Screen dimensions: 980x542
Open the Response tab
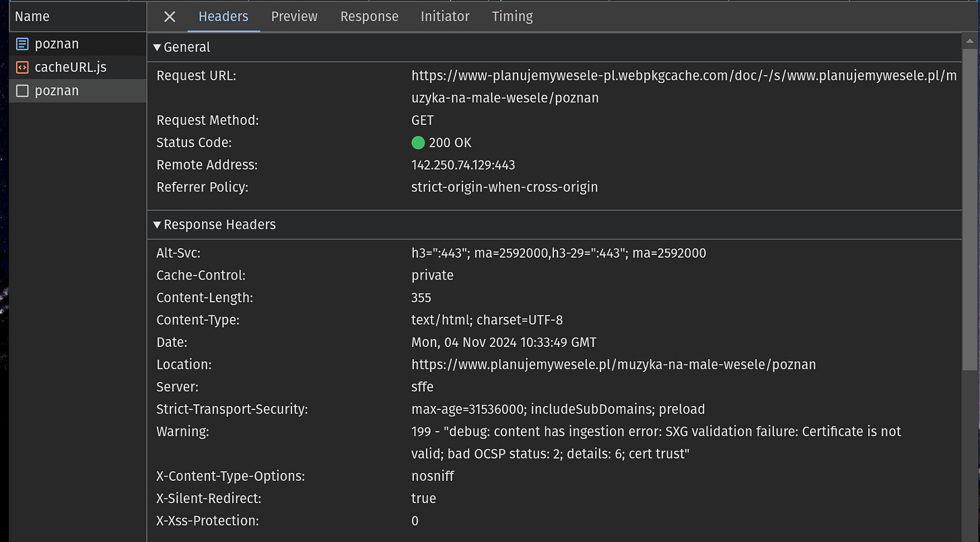(x=369, y=17)
